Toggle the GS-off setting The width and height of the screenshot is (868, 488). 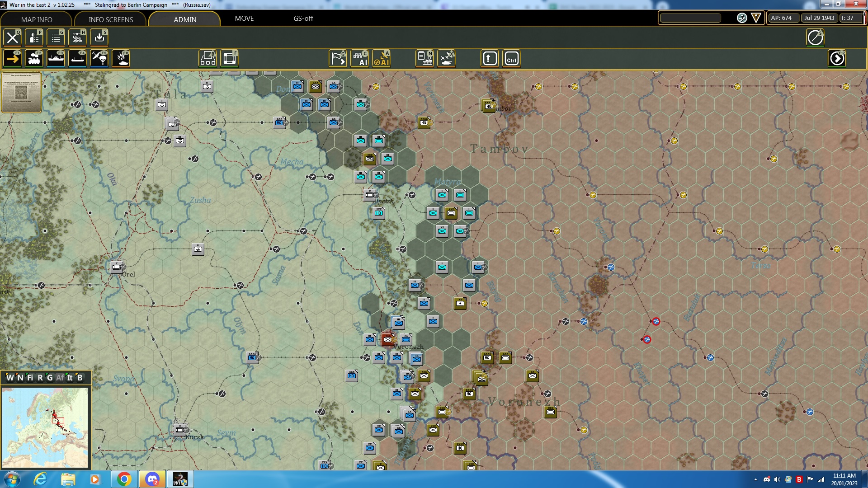tap(303, 19)
